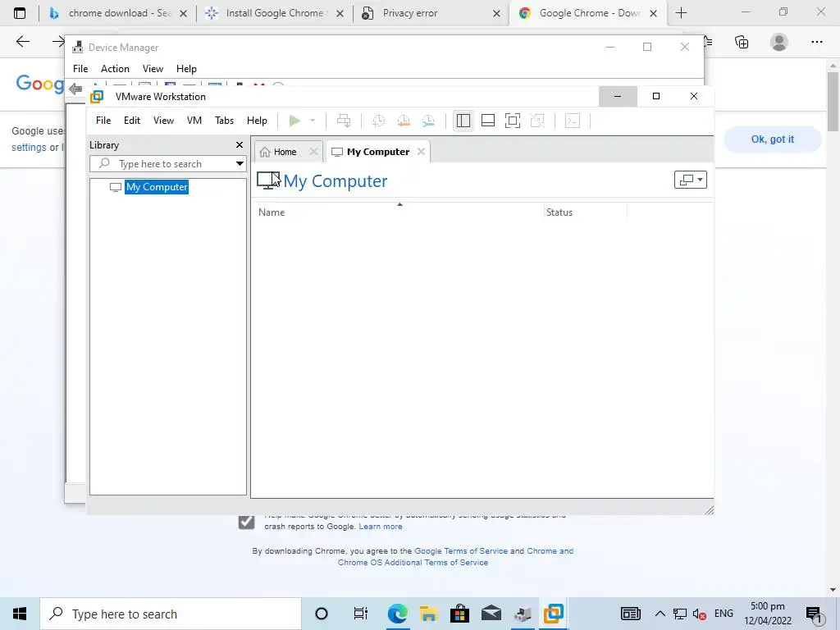
Task: Toggle the Library sidebar view icon
Action: [x=463, y=121]
